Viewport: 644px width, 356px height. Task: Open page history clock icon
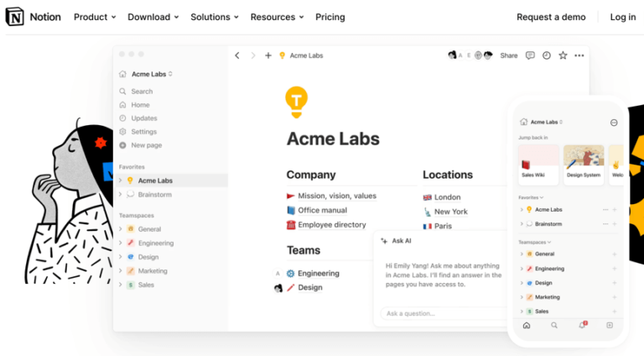tap(547, 55)
